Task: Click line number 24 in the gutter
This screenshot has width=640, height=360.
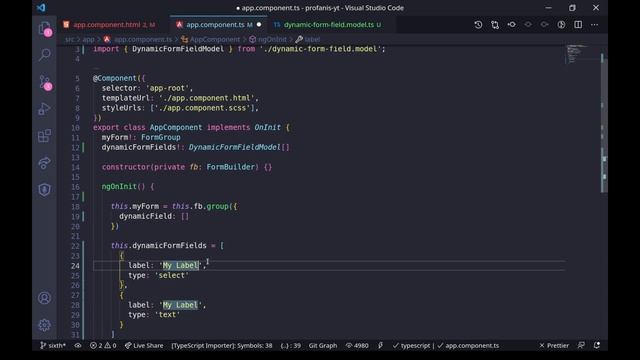Action: 75,266
